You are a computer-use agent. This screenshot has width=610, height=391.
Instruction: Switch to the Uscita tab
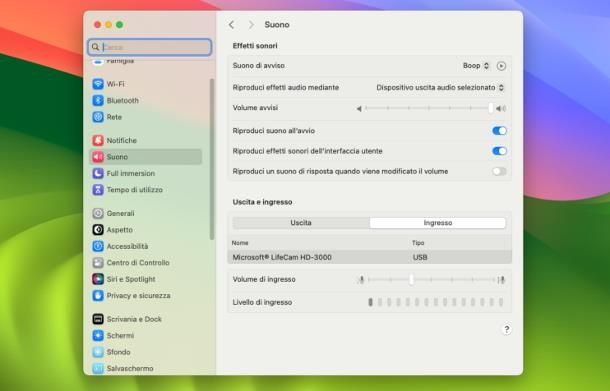coord(301,223)
